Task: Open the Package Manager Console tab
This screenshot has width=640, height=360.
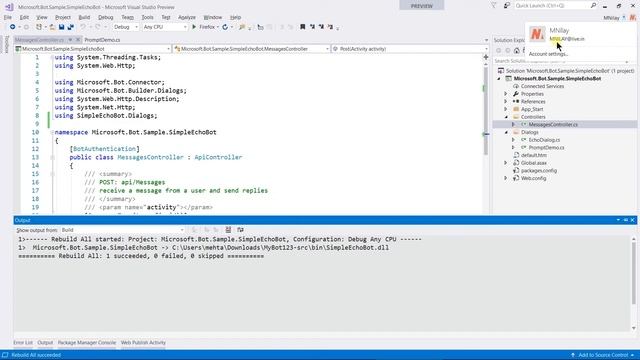Action: [x=87, y=343]
